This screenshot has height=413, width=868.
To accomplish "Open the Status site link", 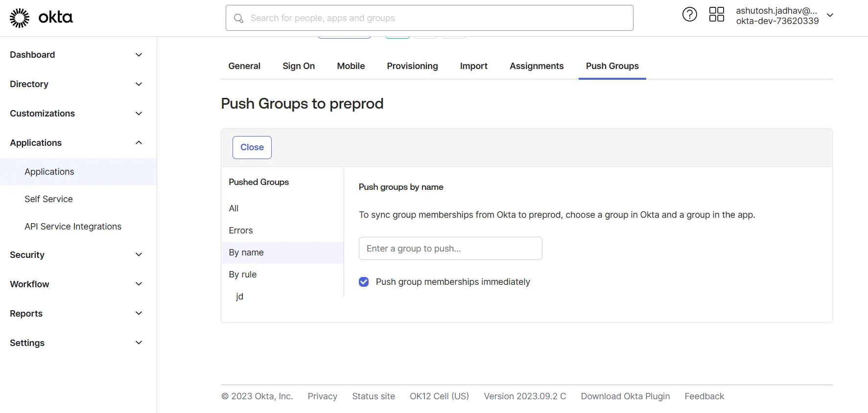I will pyautogui.click(x=374, y=396).
